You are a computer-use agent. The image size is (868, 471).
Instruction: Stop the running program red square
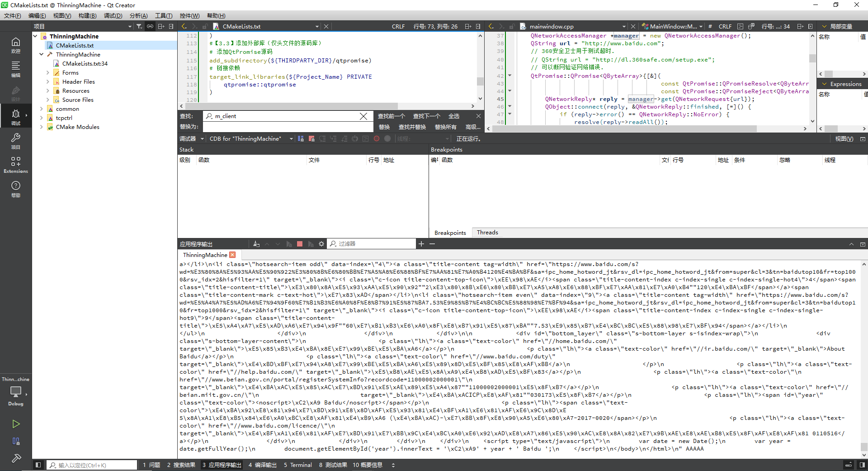click(299, 244)
